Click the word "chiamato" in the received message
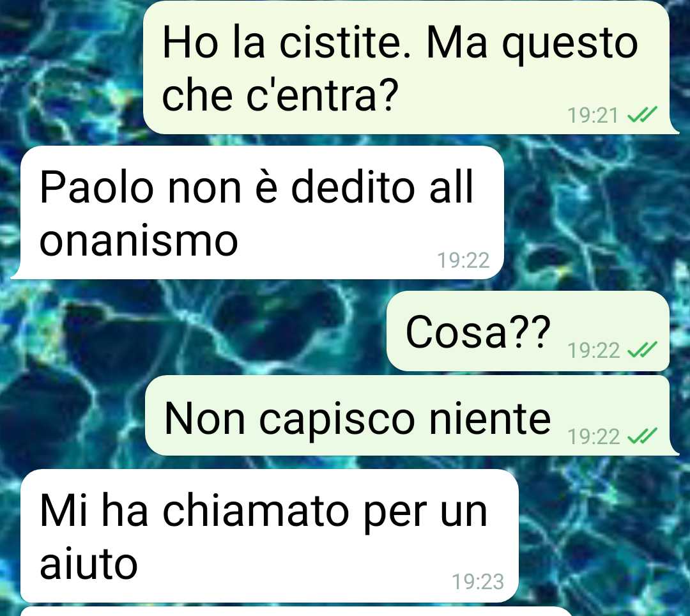This screenshot has width=690, height=616. point(256,511)
